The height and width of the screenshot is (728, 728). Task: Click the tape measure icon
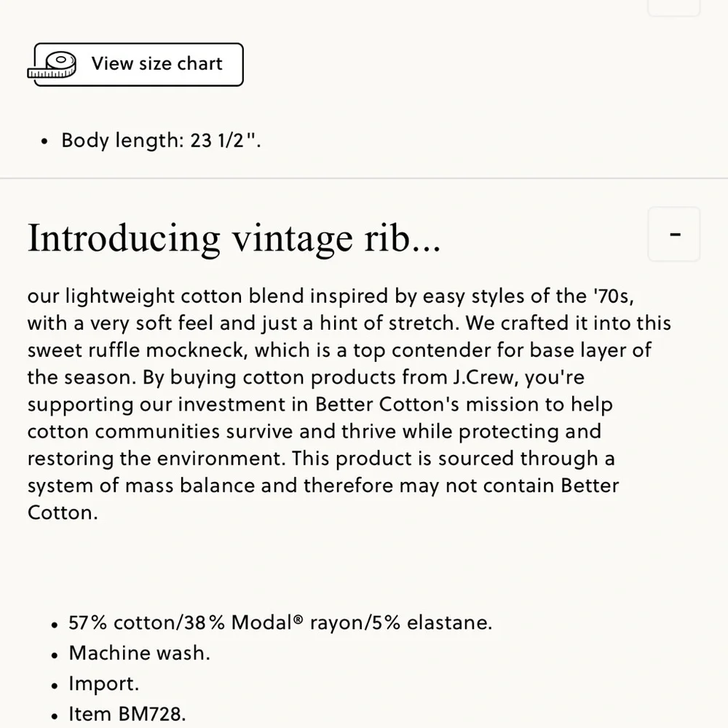point(52,65)
